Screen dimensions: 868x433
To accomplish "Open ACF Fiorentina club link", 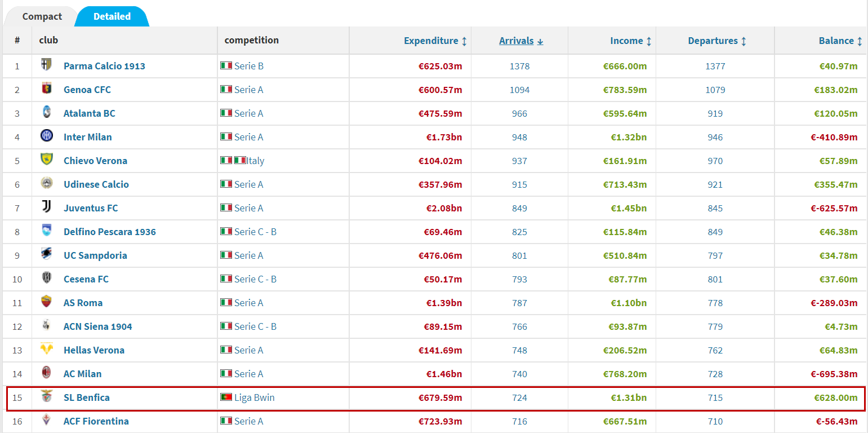I will click(x=96, y=421).
